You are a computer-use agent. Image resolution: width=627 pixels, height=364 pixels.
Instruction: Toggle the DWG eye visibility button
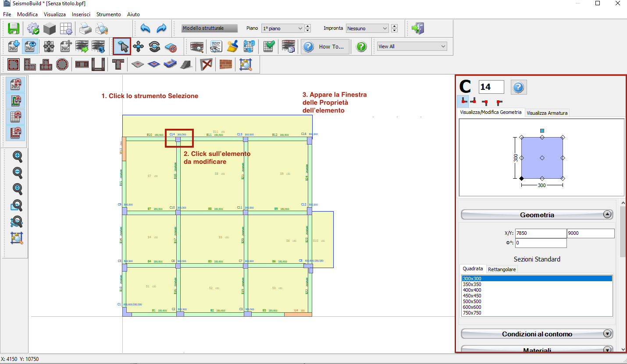pyautogui.click(x=30, y=46)
